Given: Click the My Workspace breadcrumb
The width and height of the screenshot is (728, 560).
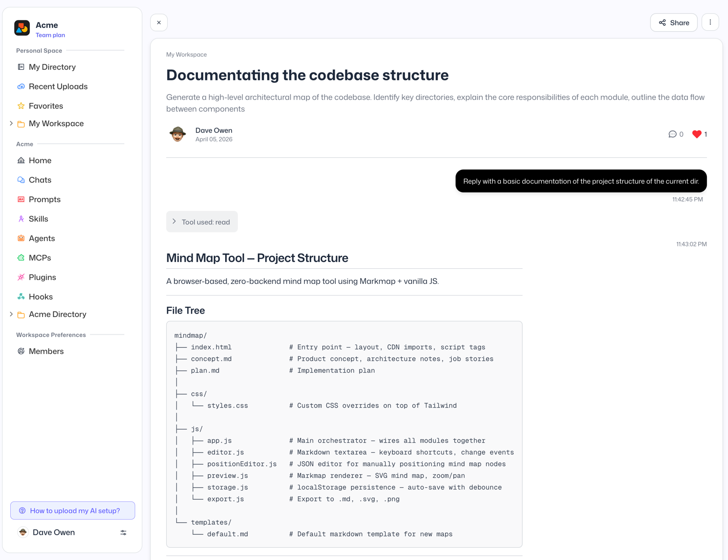Looking at the screenshot, I should coord(187,55).
